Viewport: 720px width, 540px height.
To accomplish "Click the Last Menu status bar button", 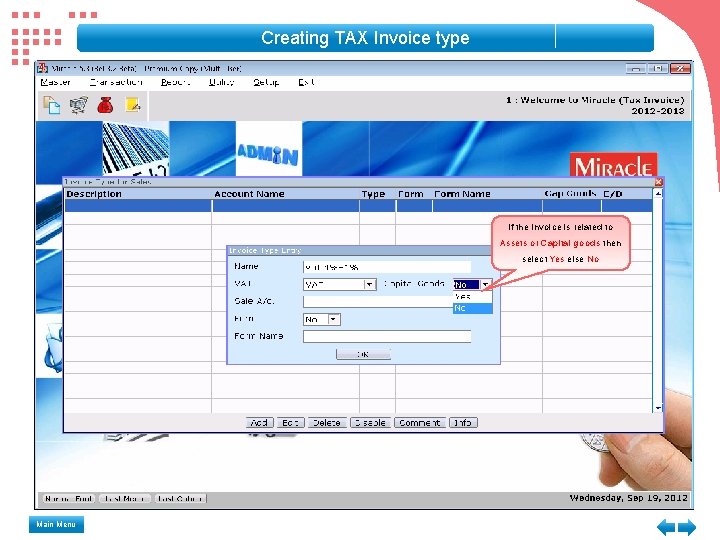I will 125,498.
